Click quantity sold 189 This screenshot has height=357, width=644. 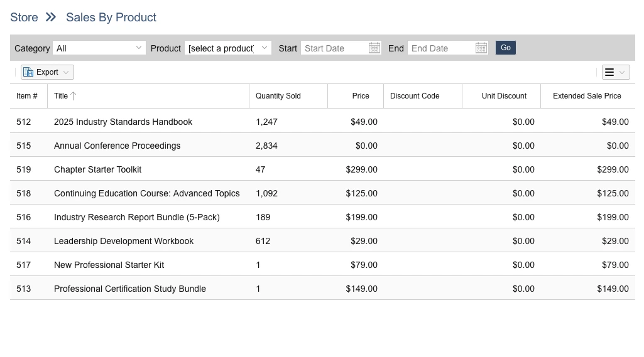tap(263, 217)
